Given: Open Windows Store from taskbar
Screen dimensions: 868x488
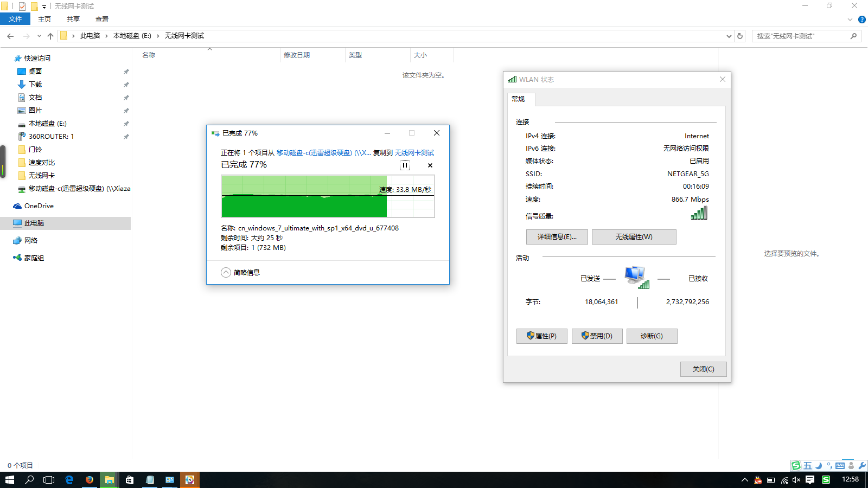Looking at the screenshot, I should tap(130, 480).
